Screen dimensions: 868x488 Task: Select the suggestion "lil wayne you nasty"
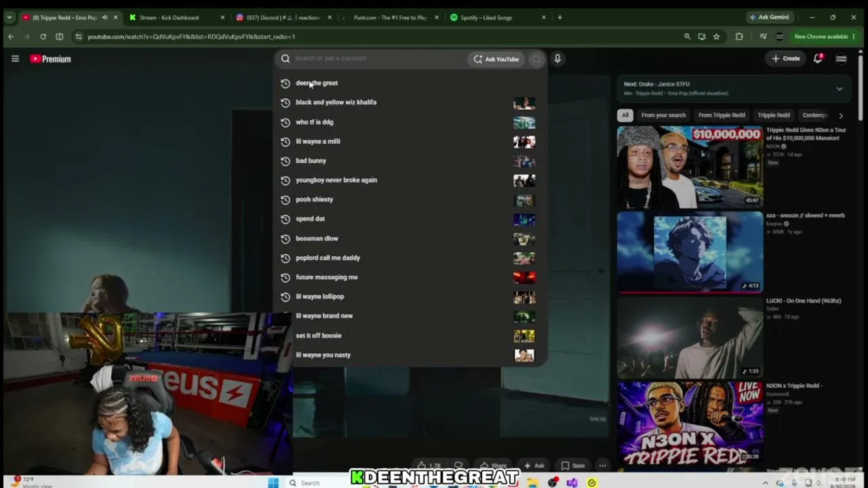[323, 355]
